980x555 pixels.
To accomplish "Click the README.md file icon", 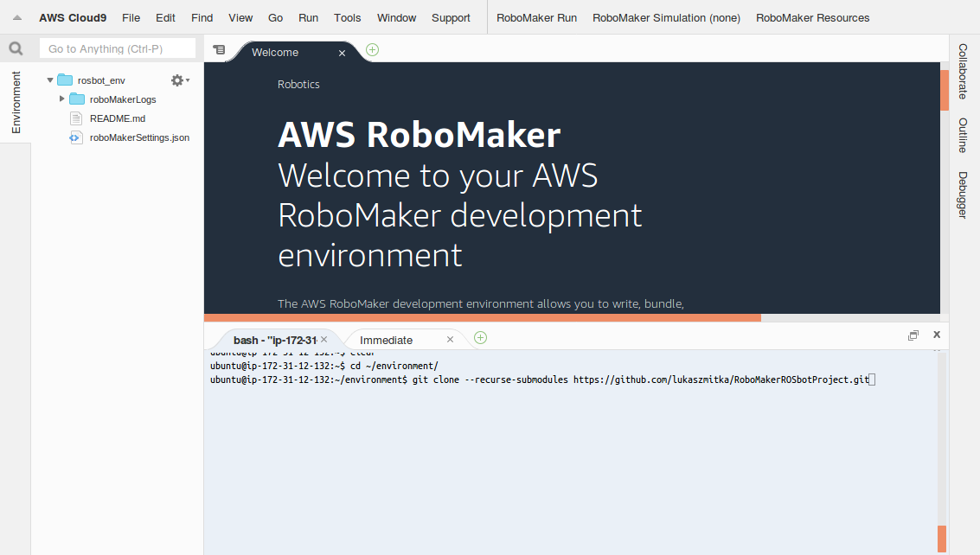I will [76, 118].
